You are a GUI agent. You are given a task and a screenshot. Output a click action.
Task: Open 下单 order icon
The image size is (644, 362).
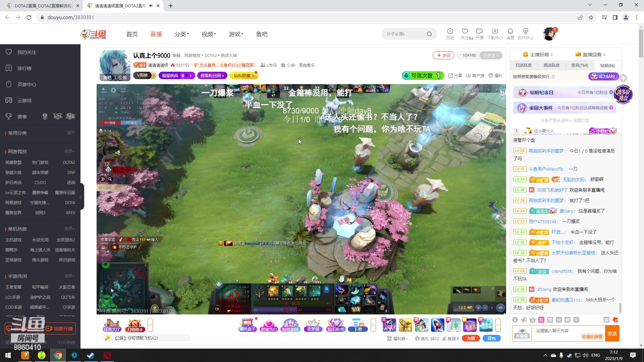tap(358, 325)
